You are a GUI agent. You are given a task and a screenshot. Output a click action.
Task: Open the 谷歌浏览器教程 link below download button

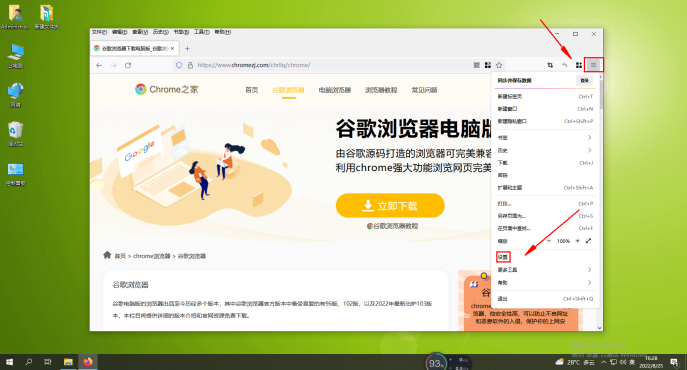click(x=392, y=226)
